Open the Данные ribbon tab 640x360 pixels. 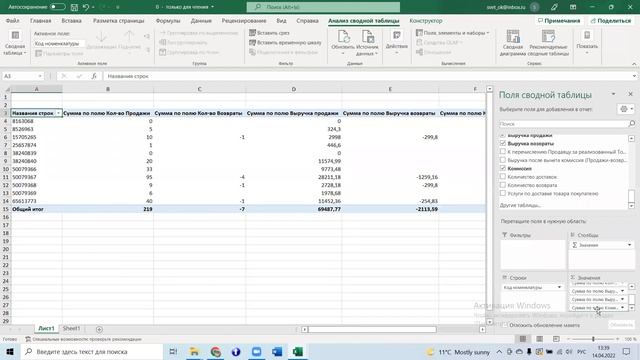[201, 20]
